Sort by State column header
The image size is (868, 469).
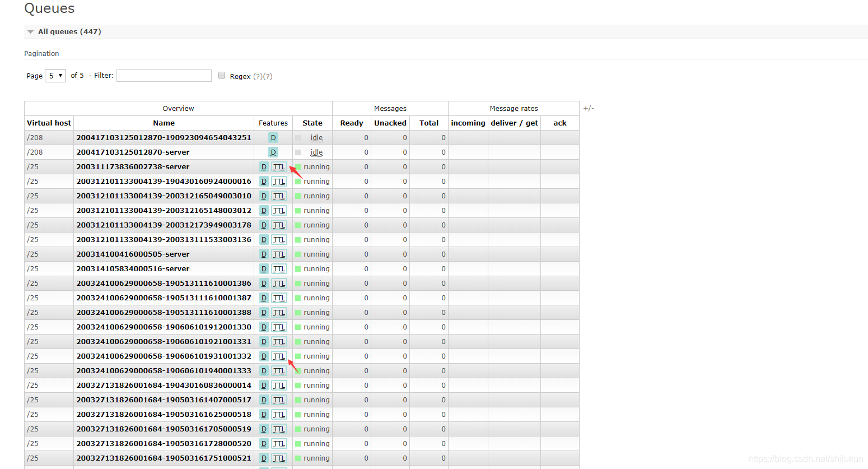(312, 123)
